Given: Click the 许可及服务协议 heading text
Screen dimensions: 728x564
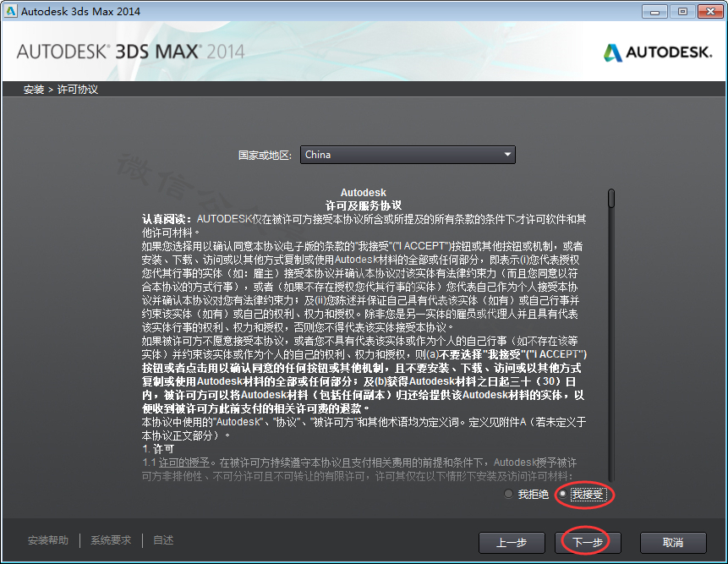Looking at the screenshot, I should (363, 205).
